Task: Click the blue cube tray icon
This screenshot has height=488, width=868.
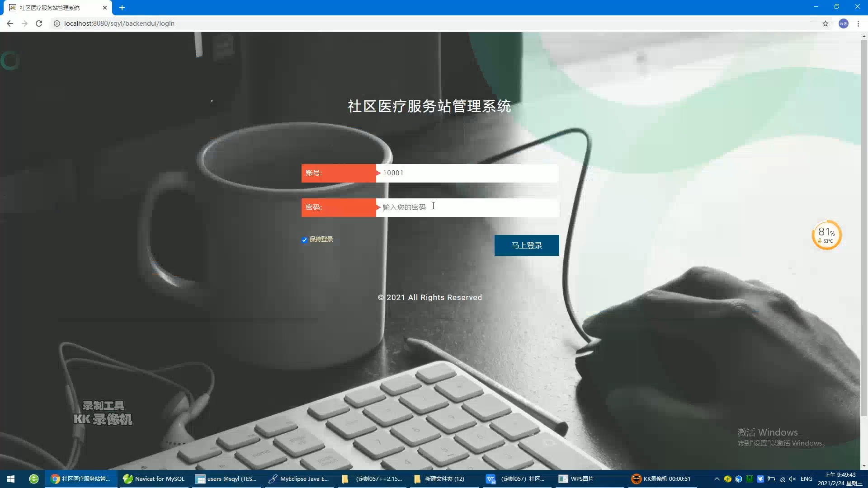Action: click(739, 479)
